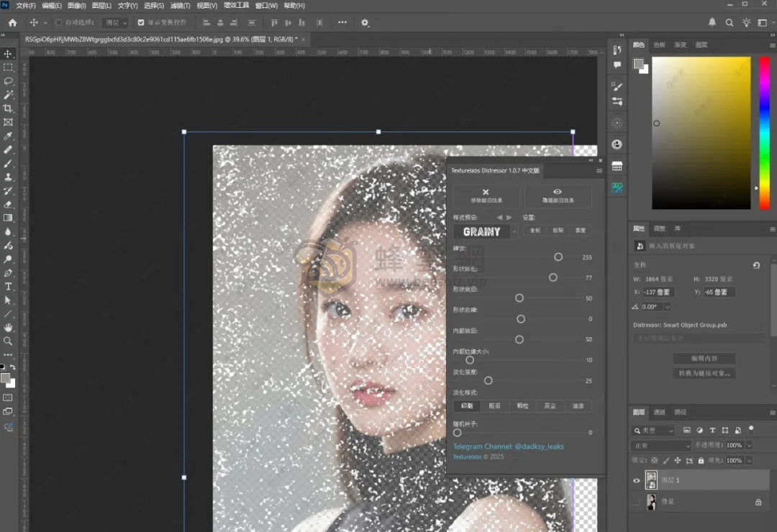Viewport: 777px width, 532px height.
Task: Select the Zoom tool
Action: [8, 341]
